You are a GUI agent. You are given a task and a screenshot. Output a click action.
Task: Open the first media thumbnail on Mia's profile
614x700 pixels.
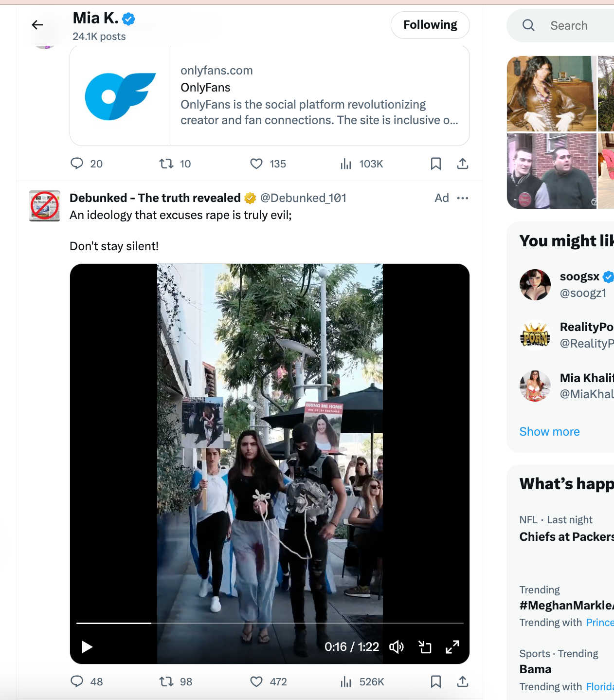pos(551,93)
